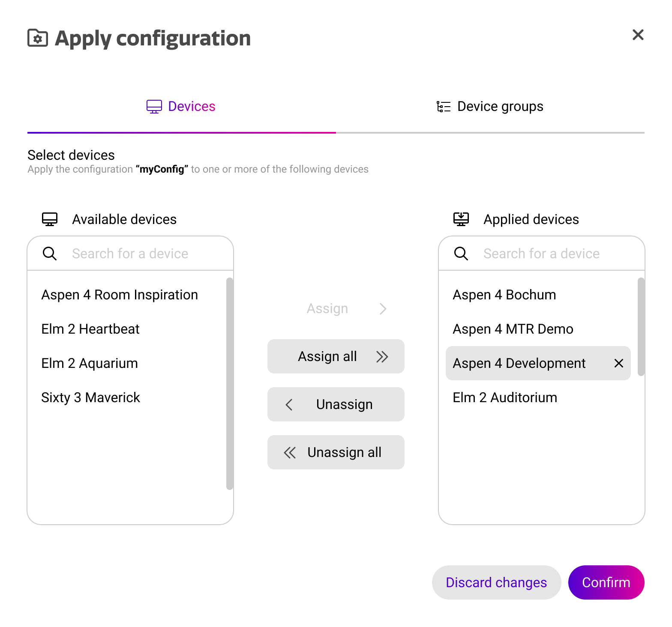
Task: Open the Device groups tab
Action: (490, 106)
